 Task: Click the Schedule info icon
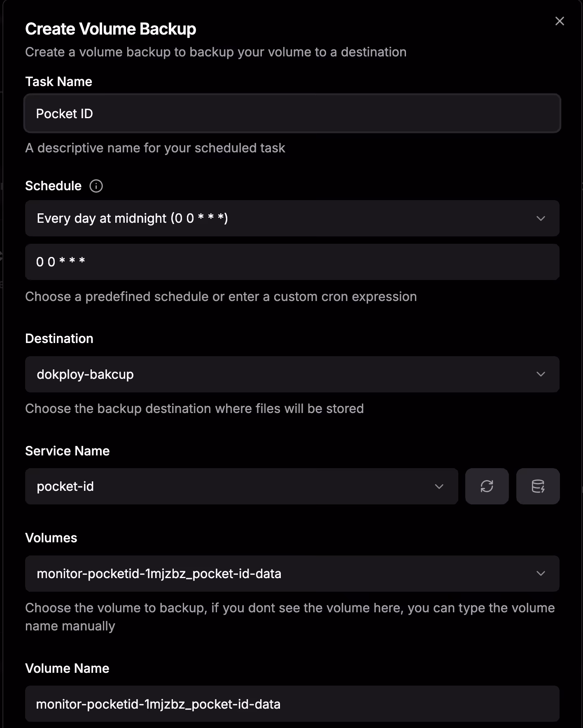tap(96, 186)
